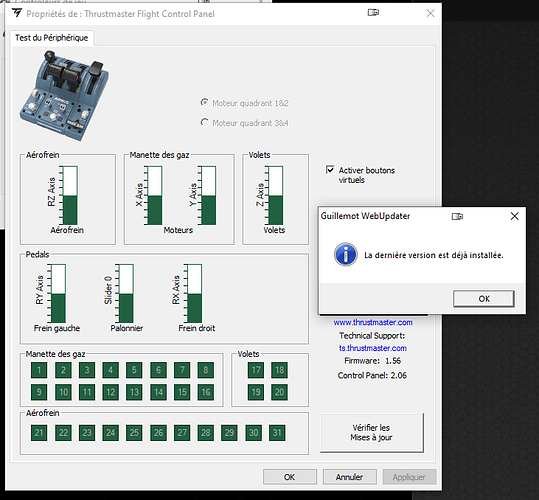Click Annuler to cancel the properties dialog
Screen dimensions: 539x500
tap(349, 477)
